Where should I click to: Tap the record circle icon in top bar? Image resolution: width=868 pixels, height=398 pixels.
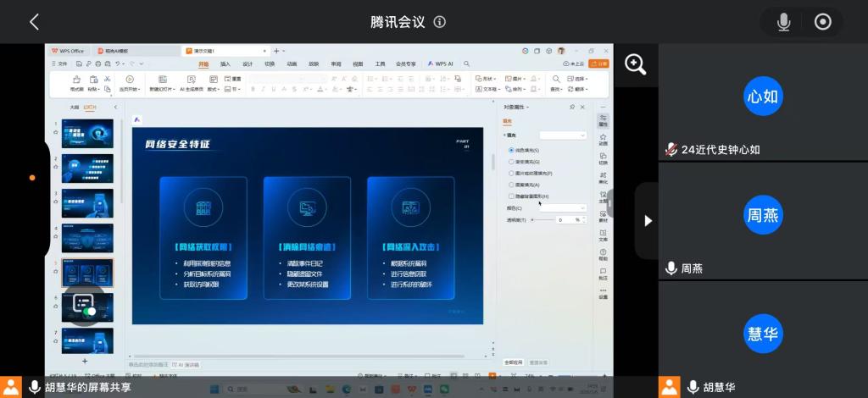(823, 22)
